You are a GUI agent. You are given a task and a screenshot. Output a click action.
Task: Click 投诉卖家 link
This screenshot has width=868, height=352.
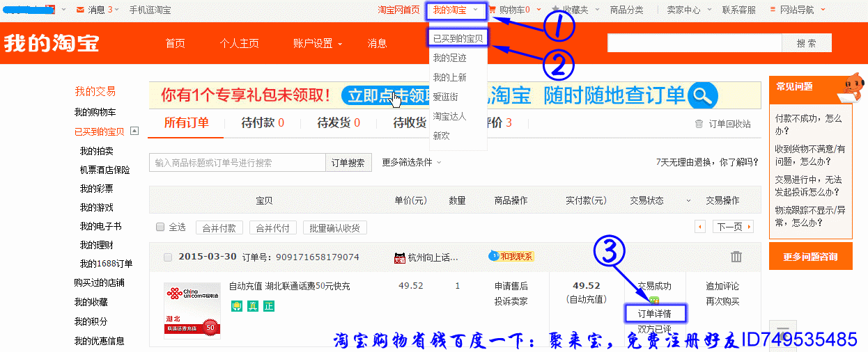(x=511, y=301)
